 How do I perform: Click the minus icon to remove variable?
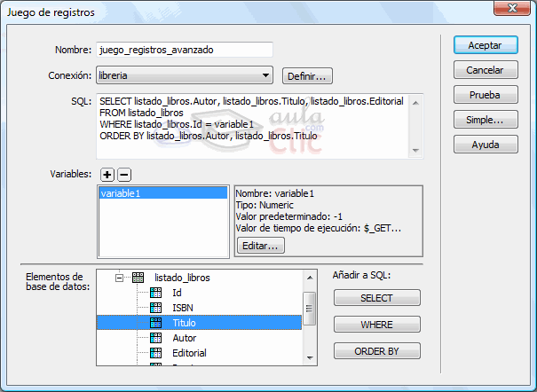click(124, 175)
